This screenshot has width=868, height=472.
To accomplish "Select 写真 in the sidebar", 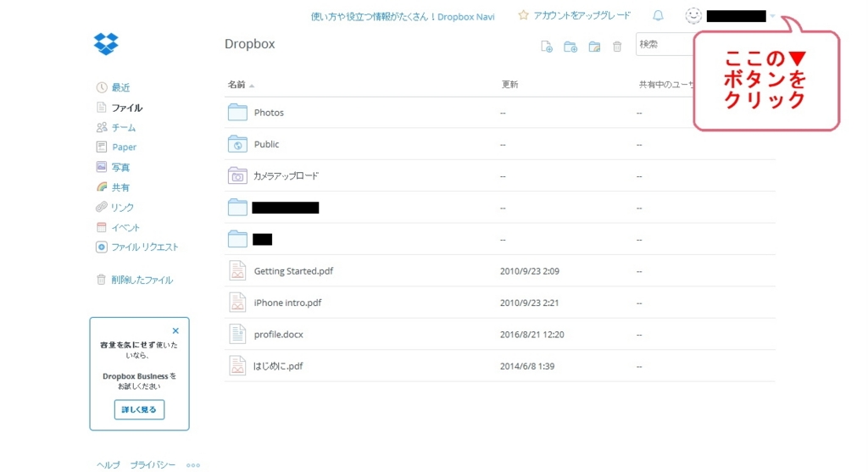I will (x=120, y=167).
